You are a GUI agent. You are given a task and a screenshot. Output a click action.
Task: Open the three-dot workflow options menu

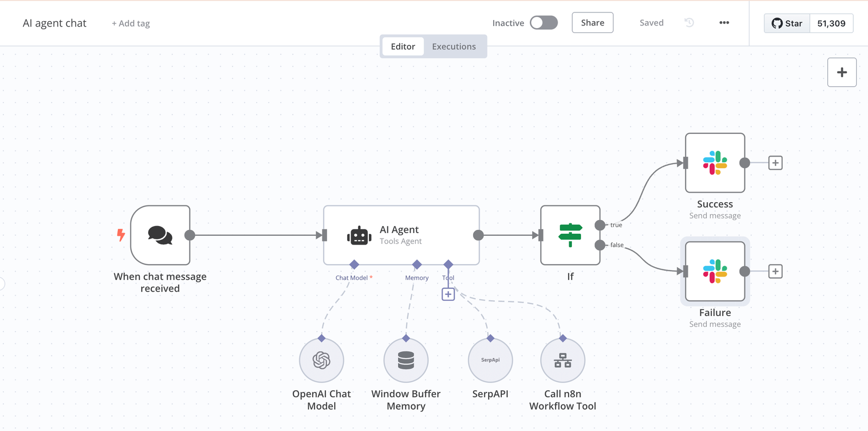coord(724,23)
